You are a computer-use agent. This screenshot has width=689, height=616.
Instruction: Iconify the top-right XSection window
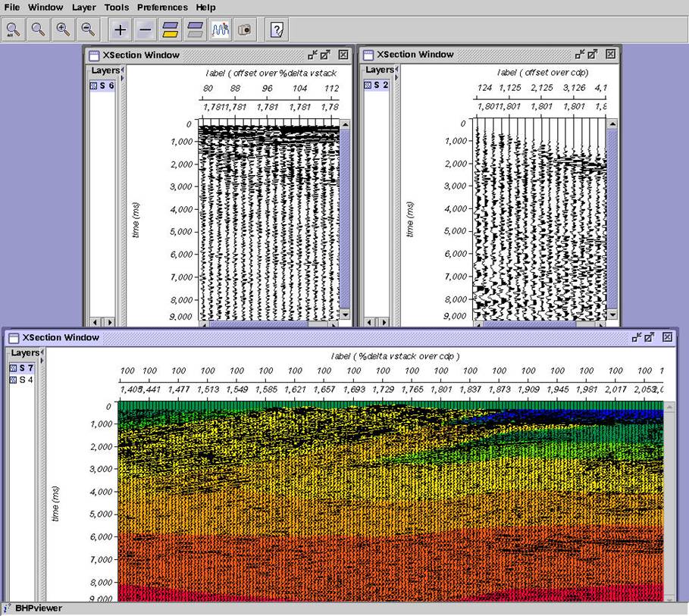click(x=580, y=54)
